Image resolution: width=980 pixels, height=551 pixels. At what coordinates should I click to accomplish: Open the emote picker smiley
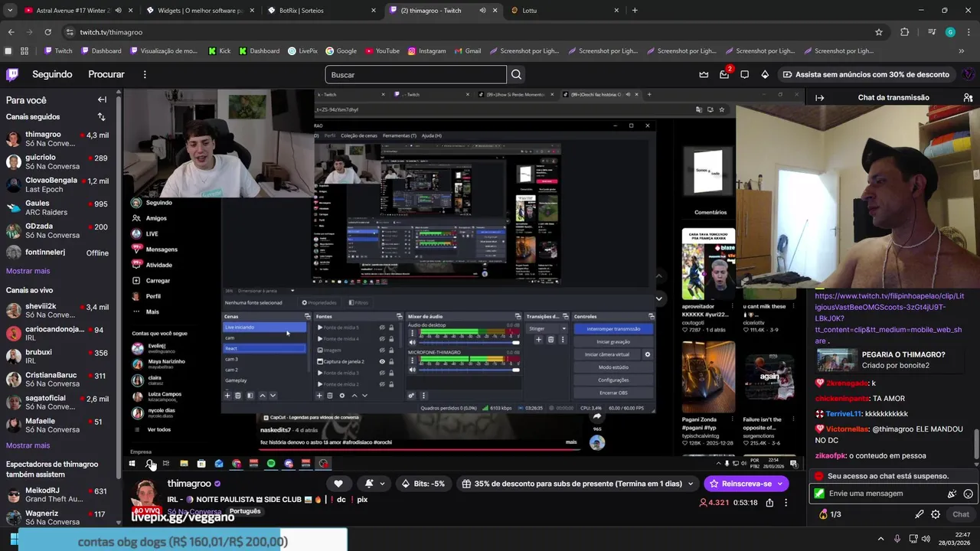(969, 494)
